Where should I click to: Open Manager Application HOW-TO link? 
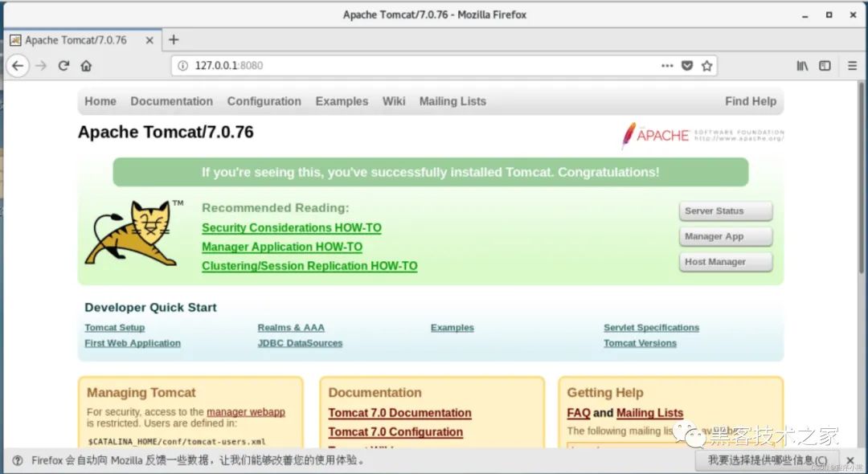(x=282, y=247)
